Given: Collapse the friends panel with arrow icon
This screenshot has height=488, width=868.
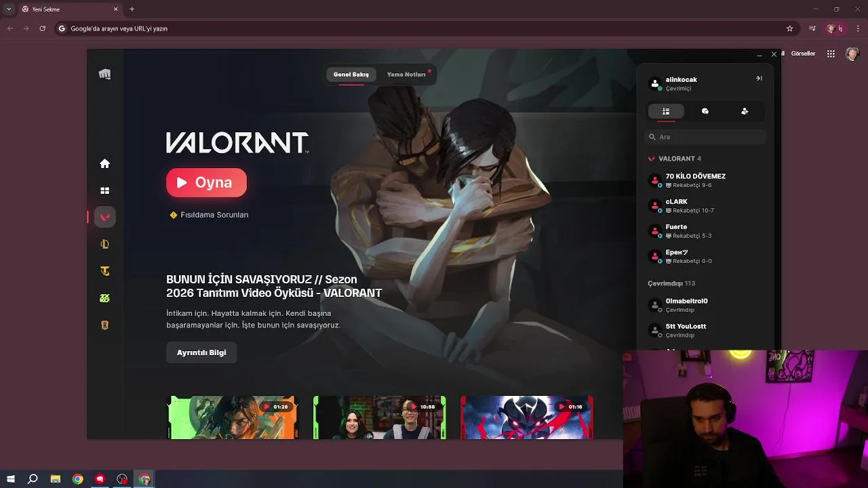Looking at the screenshot, I should tap(759, 79).
